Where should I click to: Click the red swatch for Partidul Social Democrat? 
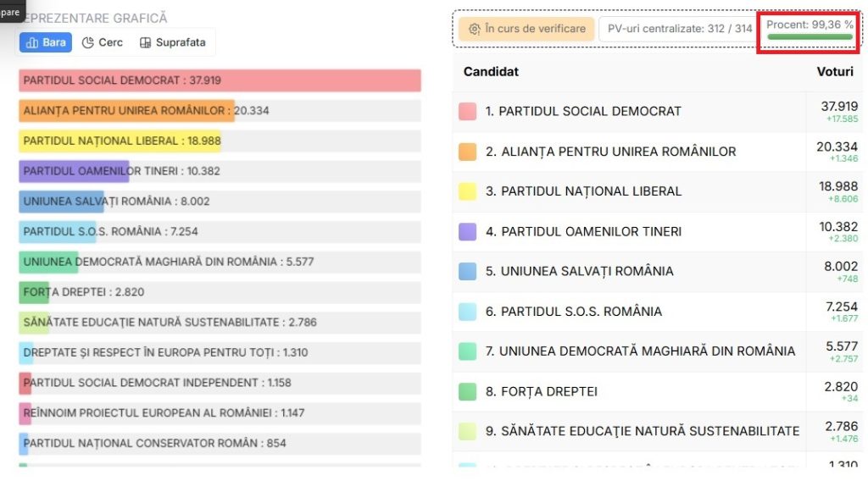467,111
